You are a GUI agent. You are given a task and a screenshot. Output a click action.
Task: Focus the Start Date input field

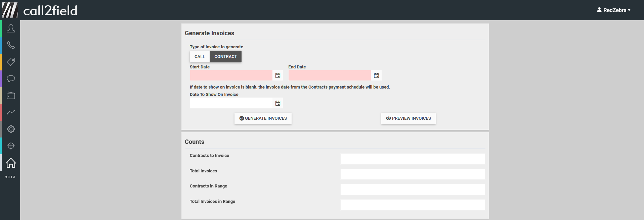[x=231, y=75]
